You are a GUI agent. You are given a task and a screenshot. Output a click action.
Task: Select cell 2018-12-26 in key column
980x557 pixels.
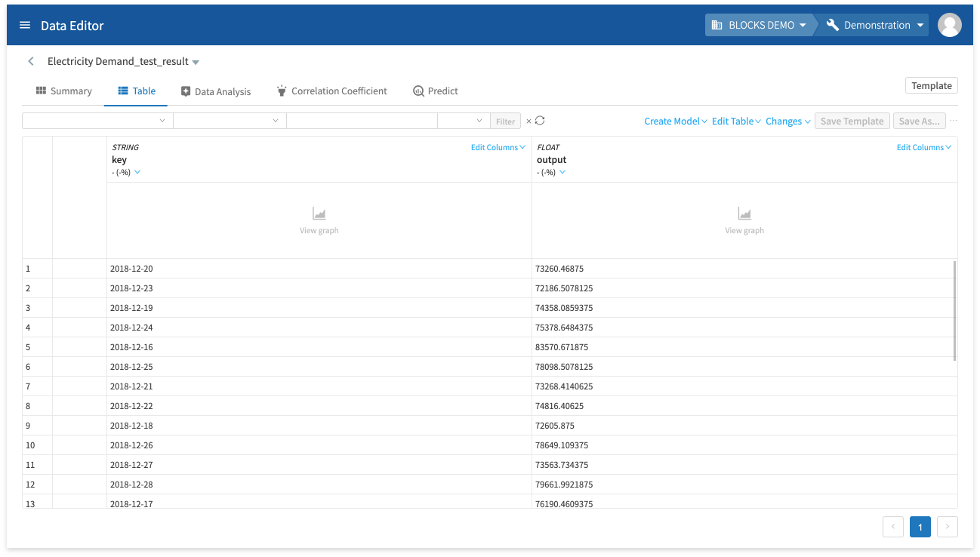[x=319, y=445]
